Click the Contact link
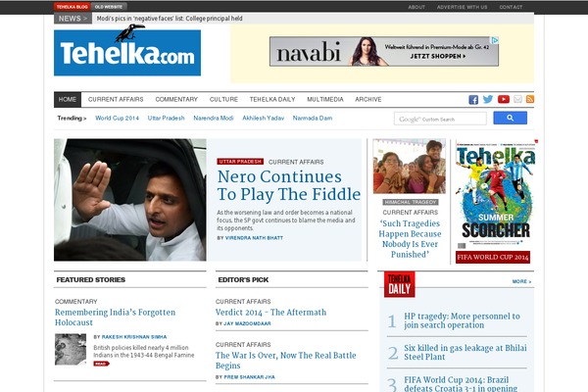The image size is (588, 392). coord(511,7)
